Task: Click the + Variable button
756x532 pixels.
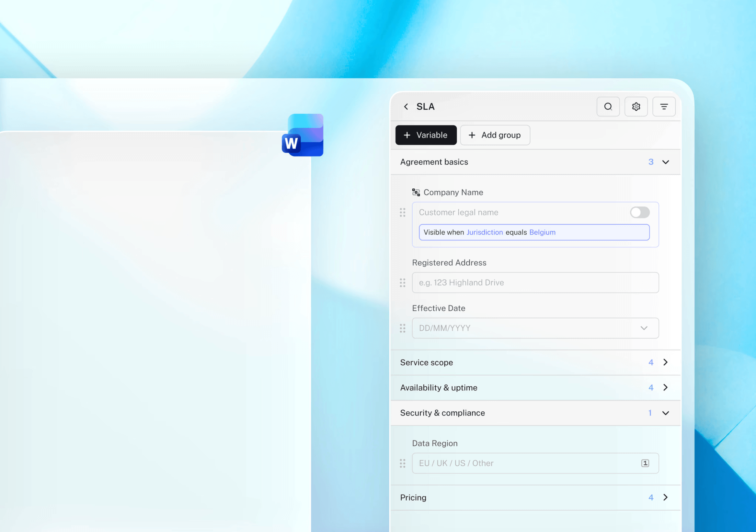Action: tap(426, 135)
